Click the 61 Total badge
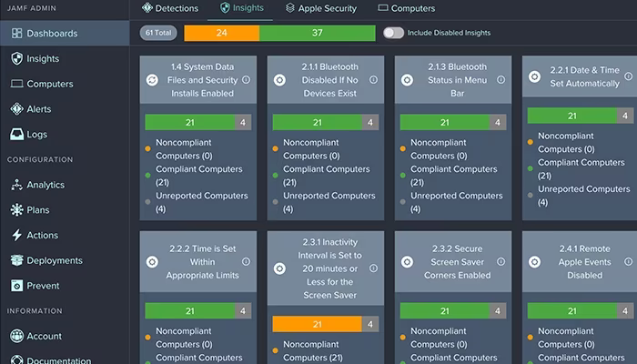637x364 pixels. click(x=158, y=33)
